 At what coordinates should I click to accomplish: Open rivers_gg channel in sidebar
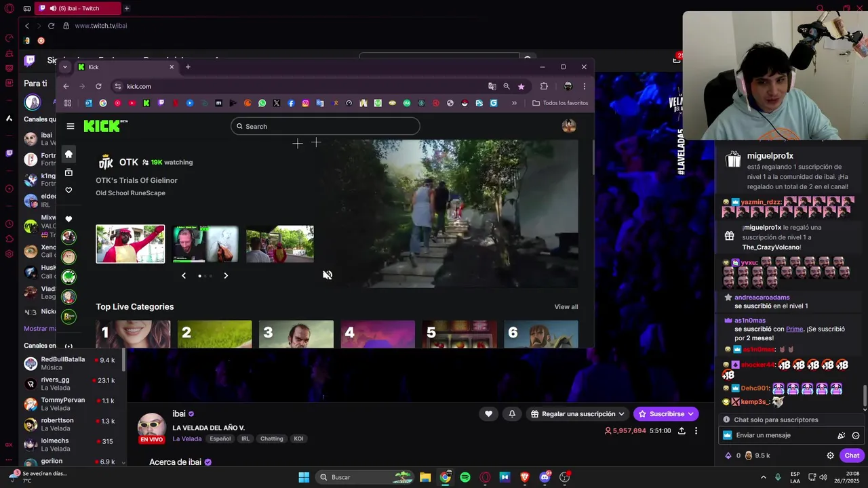(x=73, y=384)
